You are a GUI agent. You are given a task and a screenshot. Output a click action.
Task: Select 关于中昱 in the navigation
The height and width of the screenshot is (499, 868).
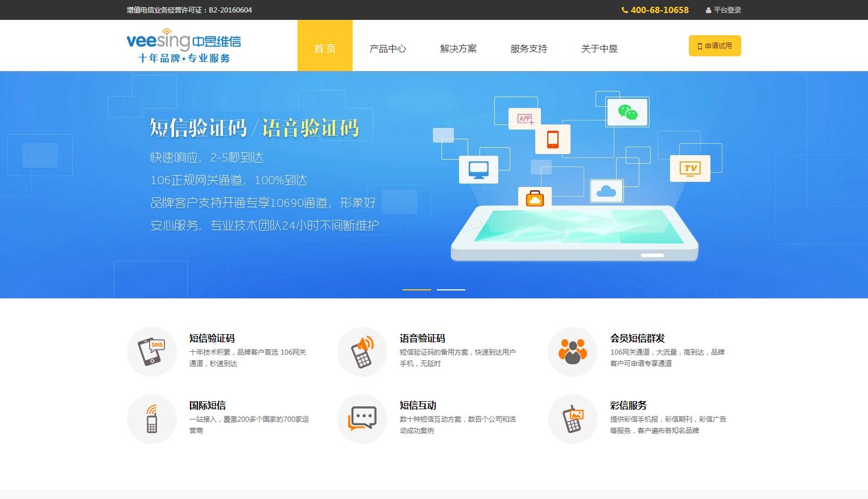tap(599, 49)
